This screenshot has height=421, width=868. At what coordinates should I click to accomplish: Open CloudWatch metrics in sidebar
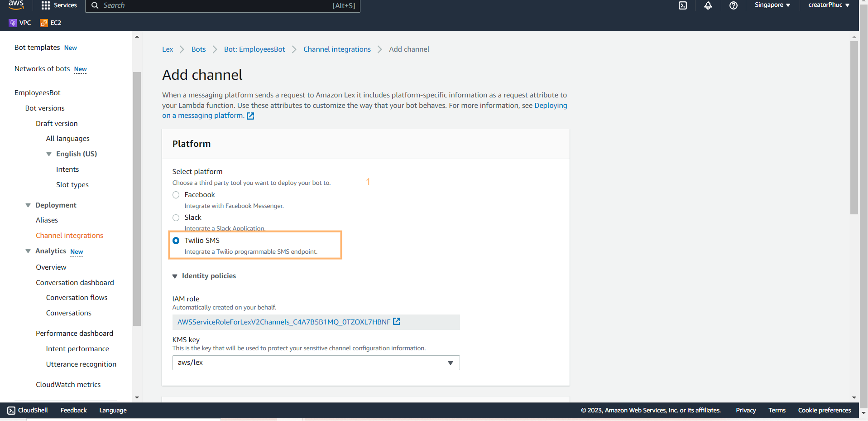point(68,385)
